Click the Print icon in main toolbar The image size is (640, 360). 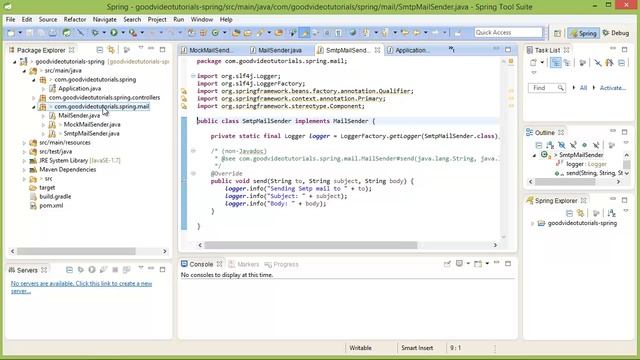click(53, 33)
